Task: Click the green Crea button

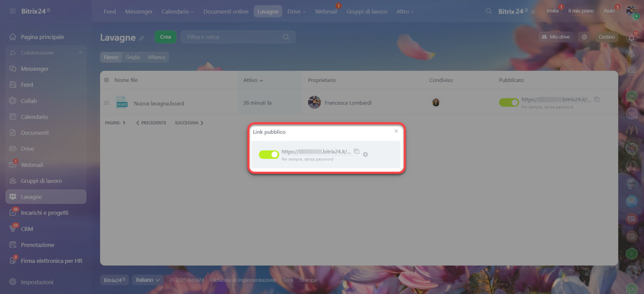Action: pos(166,37)
